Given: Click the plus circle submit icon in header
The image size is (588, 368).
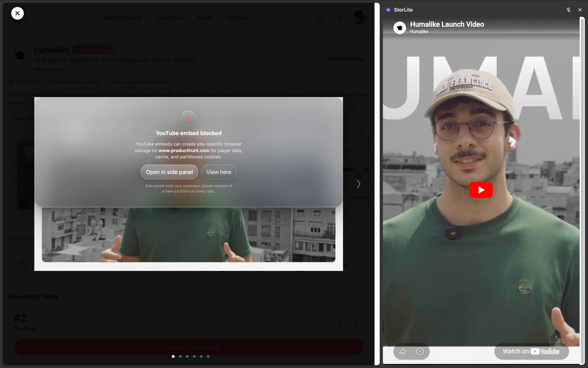Looking at the screenshot, I should coord(320,17).
